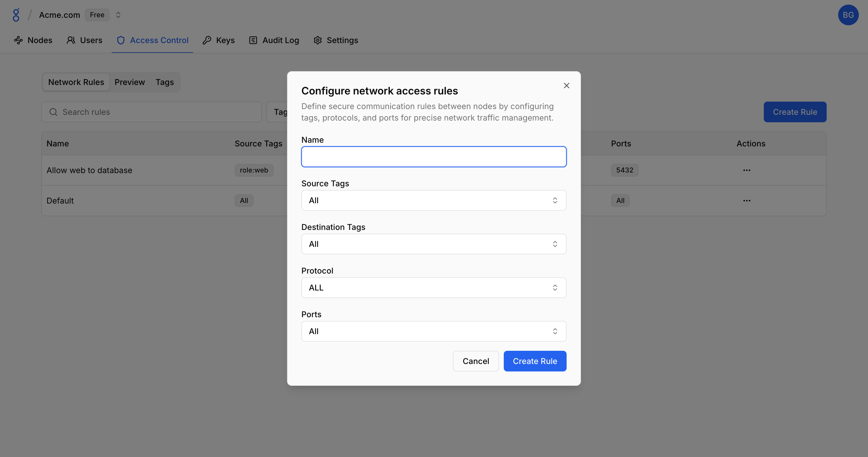The image size is (868, 457).
Task: Switch to the Preview tab
Action: tap(130, 82)
